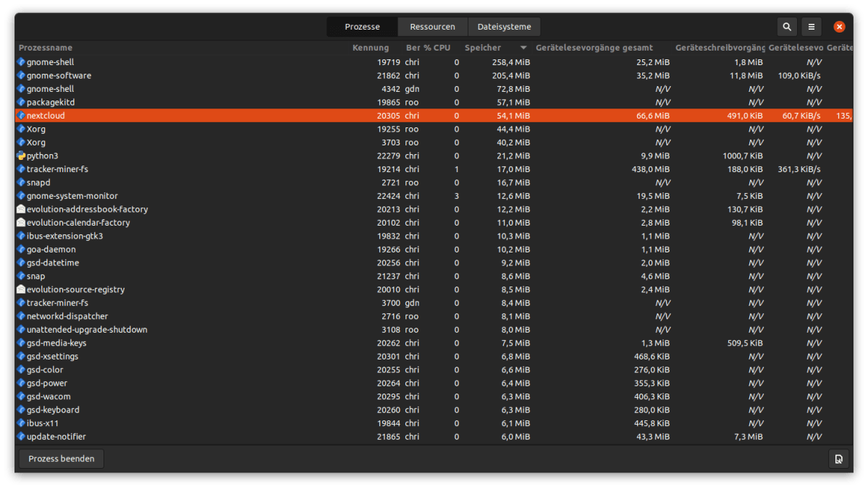868x489 pixels.
Task: Click the ibus-x11 process icon
Action: pos(21,423)
